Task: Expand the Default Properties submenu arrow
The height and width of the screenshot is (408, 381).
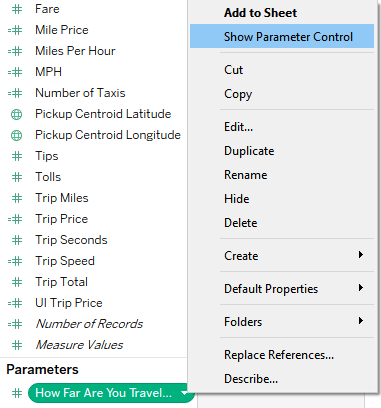Action: (x=360, y=288)
